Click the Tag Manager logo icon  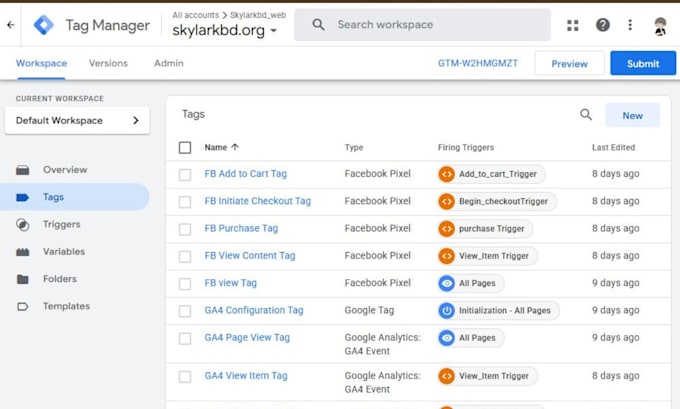44,25
